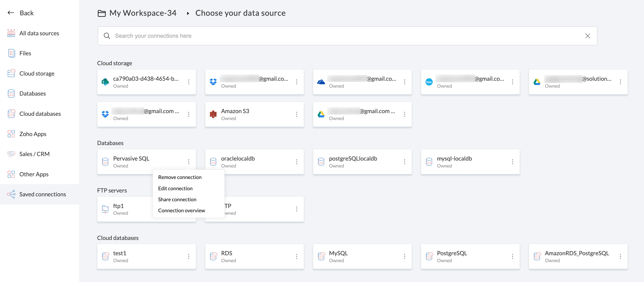Click the search magnifier icon
This screenshot has width=644, height=282.
107,36
